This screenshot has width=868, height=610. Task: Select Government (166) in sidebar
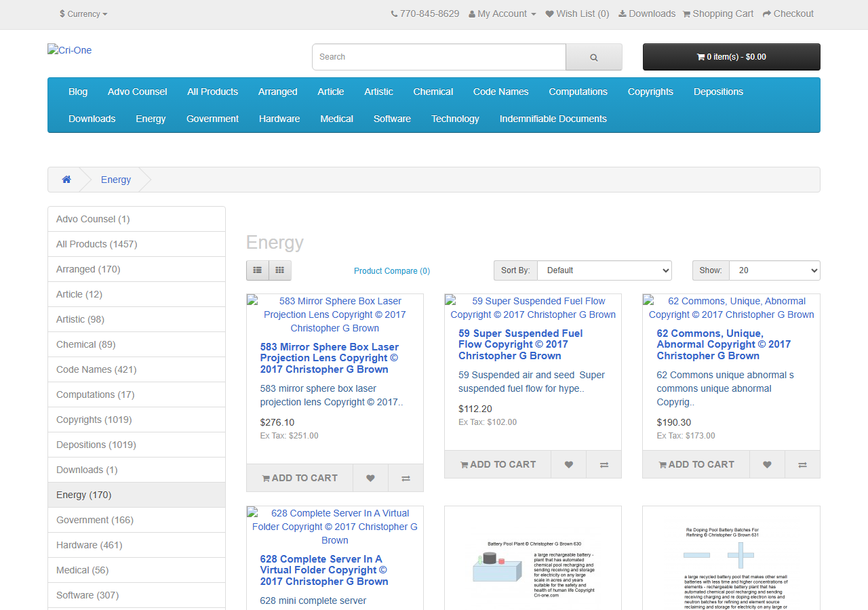[x=136, y=520]
